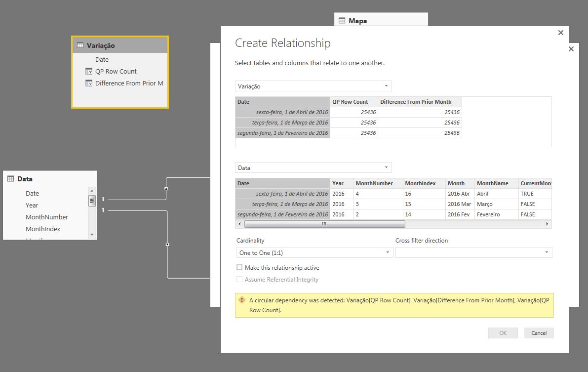Image resolution: width=588 pixels, height=372 pixels.
Task: Click the Mapa table icon
Action: (342, 21)
